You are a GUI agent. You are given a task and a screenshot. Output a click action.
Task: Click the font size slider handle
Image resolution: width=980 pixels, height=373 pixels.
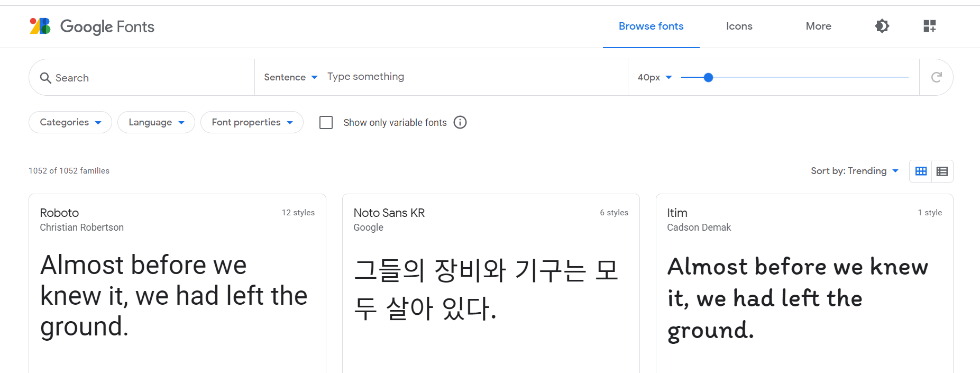pos(709,77)
